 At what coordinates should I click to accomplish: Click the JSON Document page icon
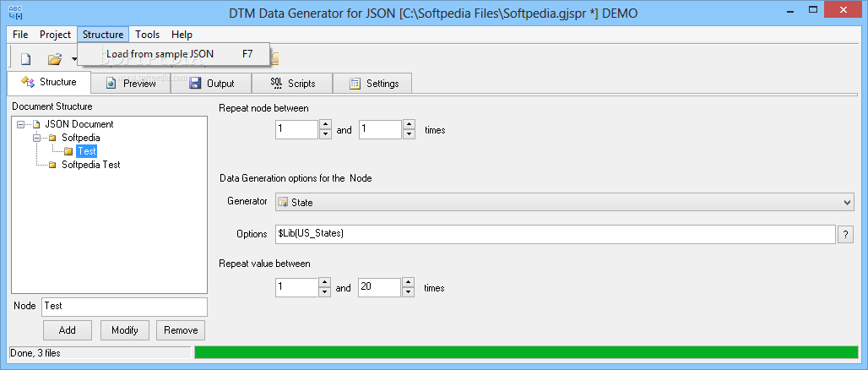pyautogui.click(x=36, y=124)
